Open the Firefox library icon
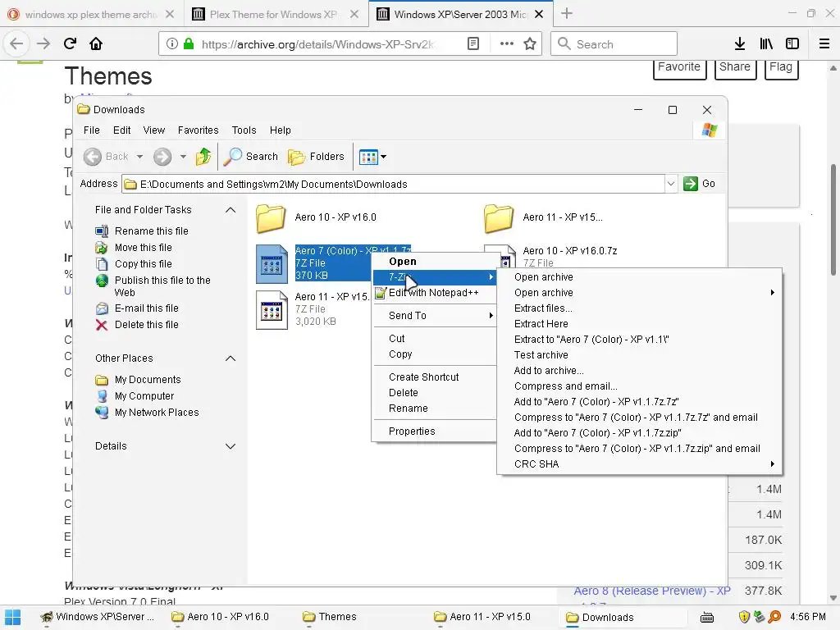 (766, 44)
